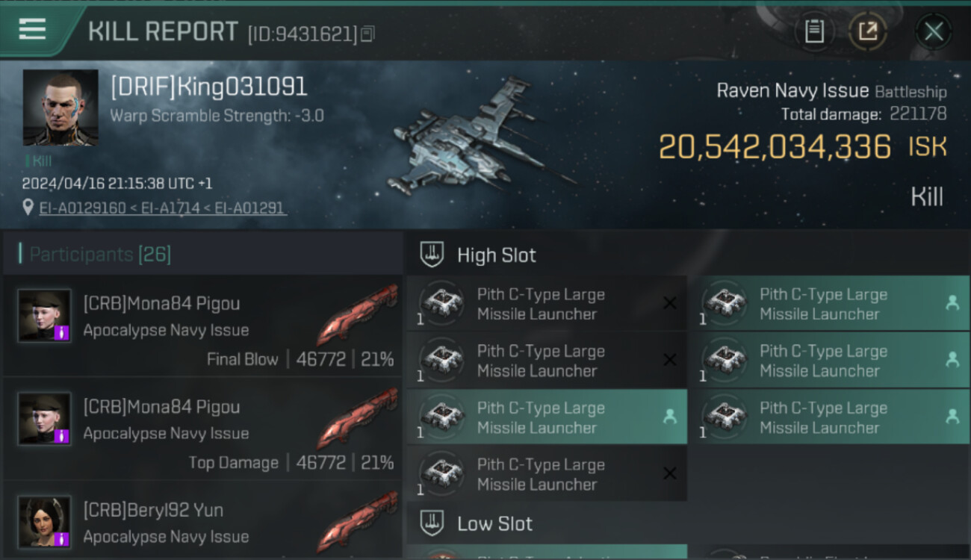Click the first Pith C-Type launcher icon

tap(442, 304)
